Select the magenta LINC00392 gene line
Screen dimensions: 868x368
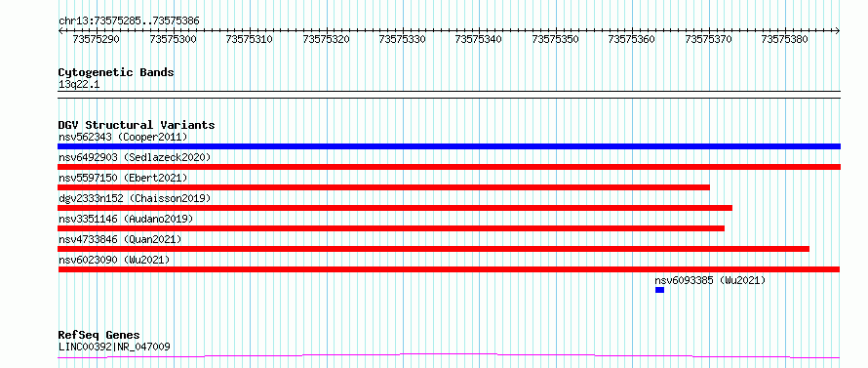pyautogui.click(x=449, y=355)
